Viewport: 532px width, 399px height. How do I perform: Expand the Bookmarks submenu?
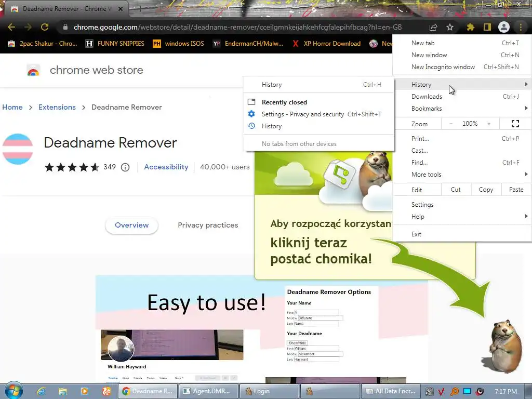click(462, 109)
